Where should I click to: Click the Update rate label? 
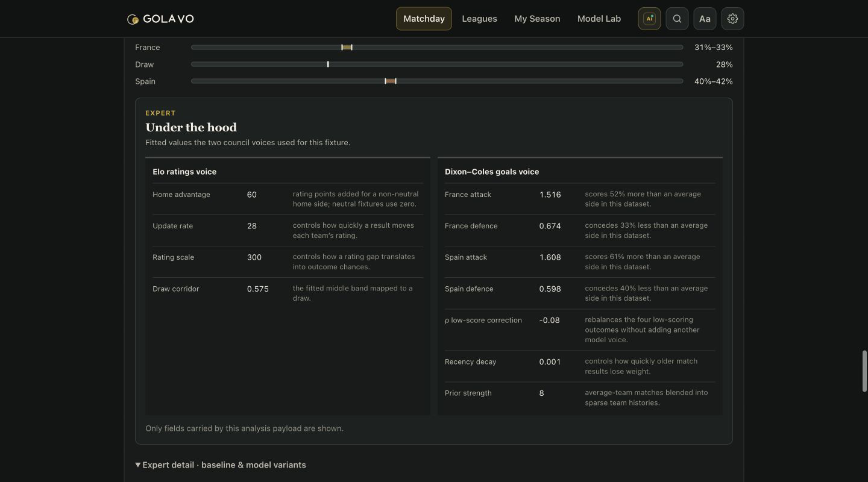pyautogui.click(x=173, y=226)
